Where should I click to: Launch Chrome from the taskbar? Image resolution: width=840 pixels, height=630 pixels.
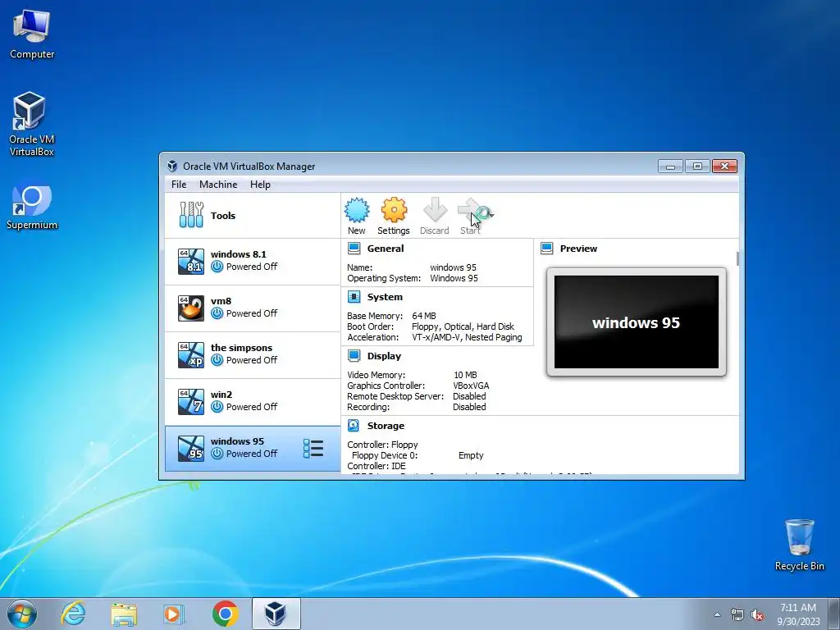click(x=225, y=614)
